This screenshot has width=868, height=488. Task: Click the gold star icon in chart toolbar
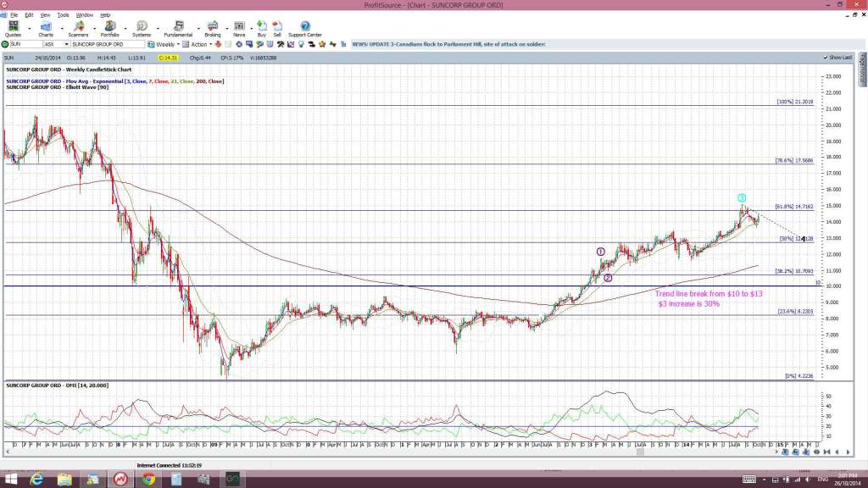[x=321, y=44]
